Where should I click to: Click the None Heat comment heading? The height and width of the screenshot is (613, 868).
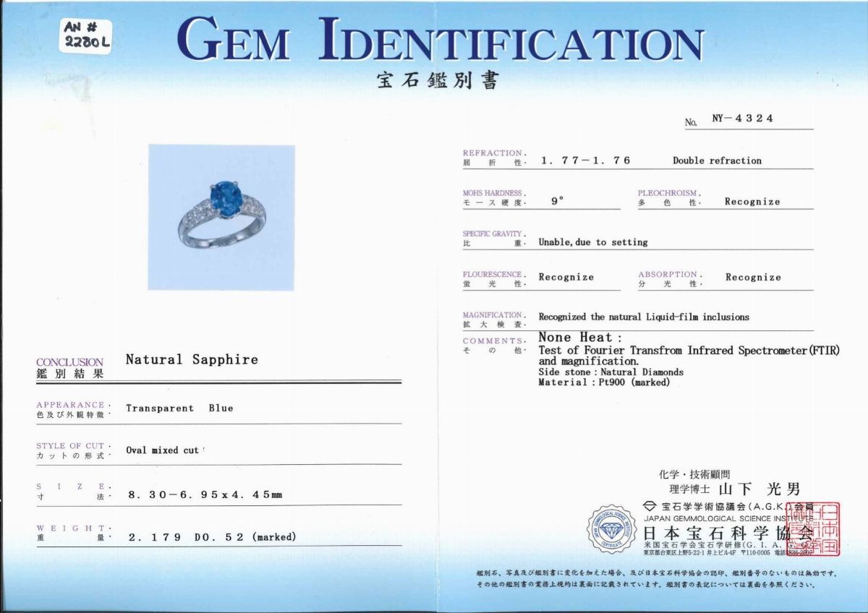(576, 338)
